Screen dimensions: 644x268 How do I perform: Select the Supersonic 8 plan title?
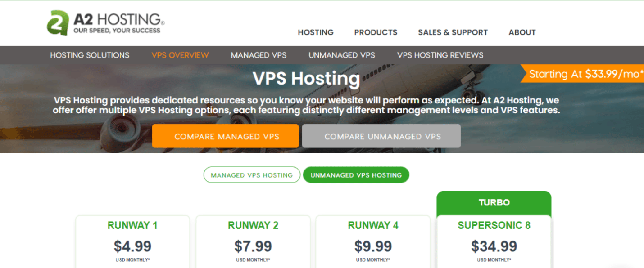(494, 225)
